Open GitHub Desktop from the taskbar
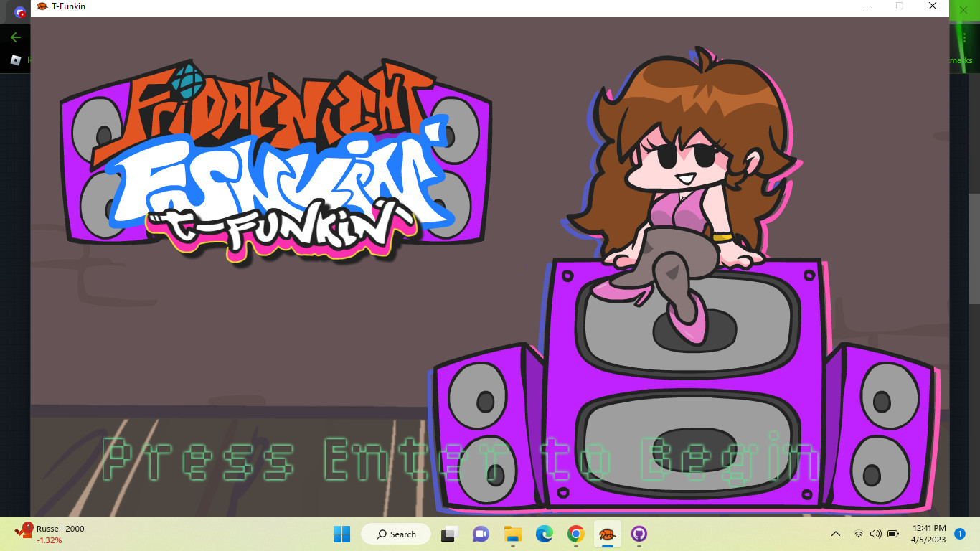980x551 pixels. click(x=639, y=534)
